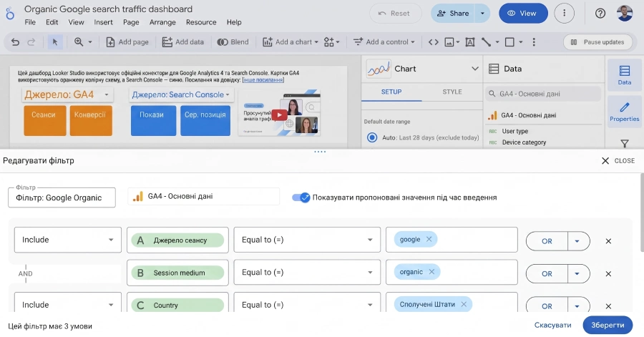The image size is (644, 337).
Task: Change the Джерело сеансу field chip
Action: tap(177, 240)
